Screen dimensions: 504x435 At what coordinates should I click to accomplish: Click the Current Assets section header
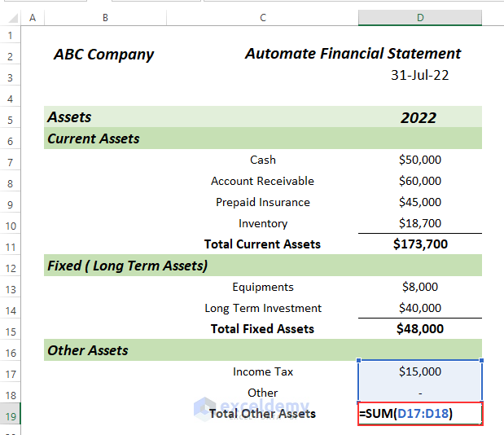coord(94,138)
